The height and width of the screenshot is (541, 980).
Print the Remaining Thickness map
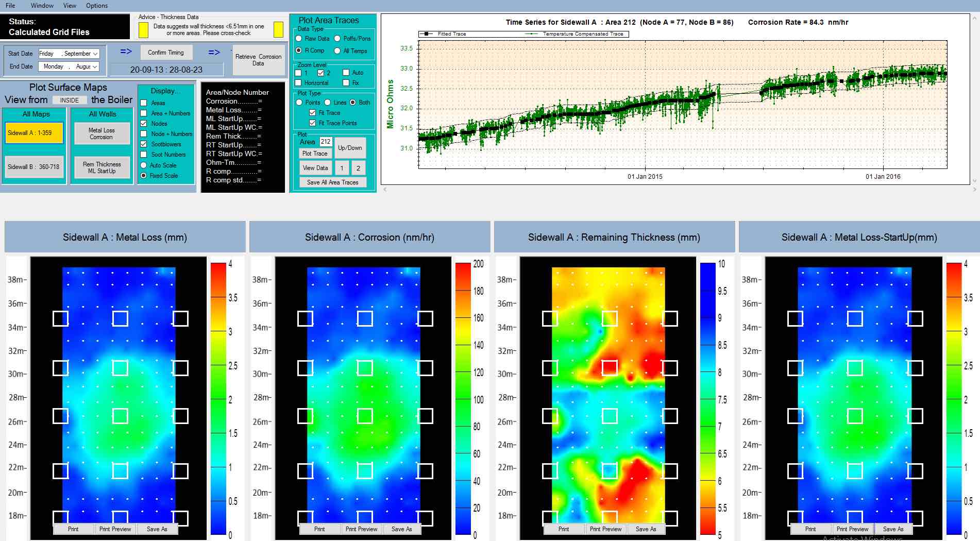pyautogui.click(x=564, y=529)
